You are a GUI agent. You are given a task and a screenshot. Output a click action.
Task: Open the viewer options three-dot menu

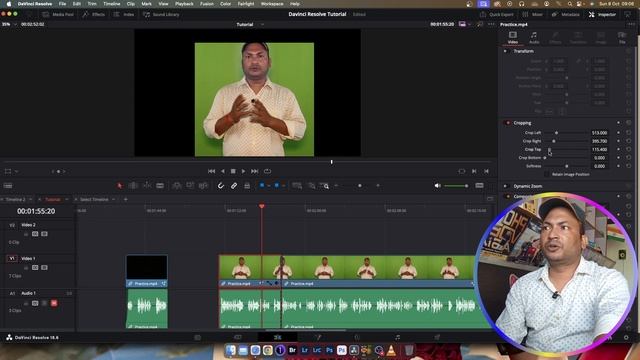click(491, 24)
